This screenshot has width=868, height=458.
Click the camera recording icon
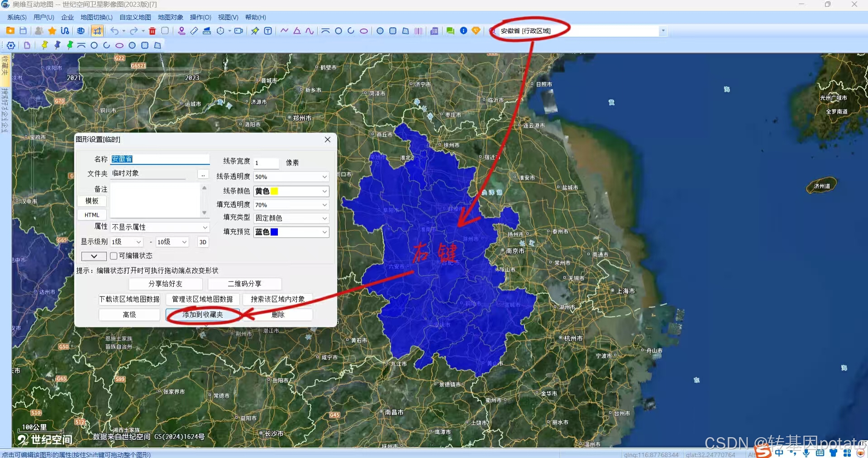pyautogui.click(x=238, y=31)
